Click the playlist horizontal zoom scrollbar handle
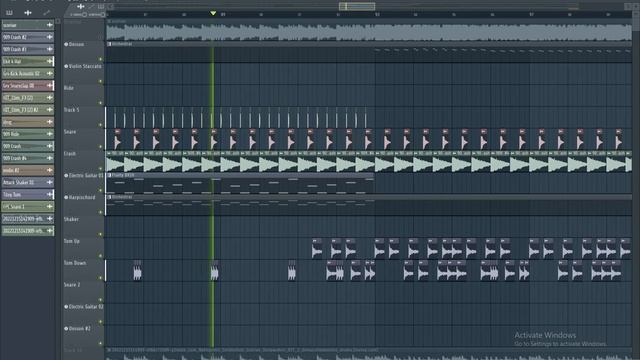 pos(357,6)
